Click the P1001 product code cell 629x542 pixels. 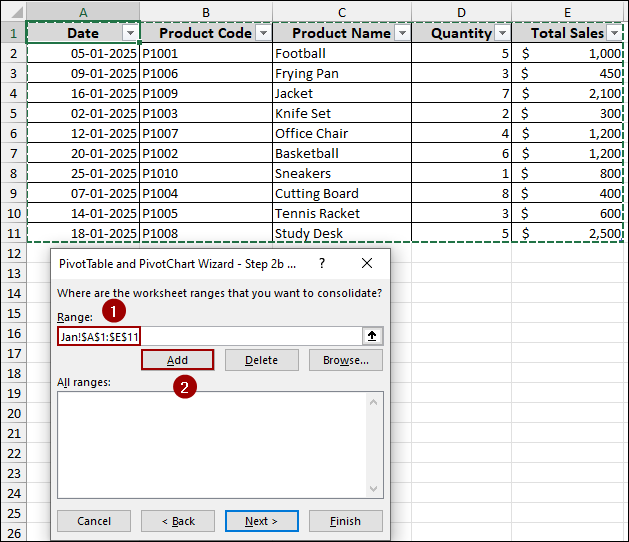[x=206, y=53]
